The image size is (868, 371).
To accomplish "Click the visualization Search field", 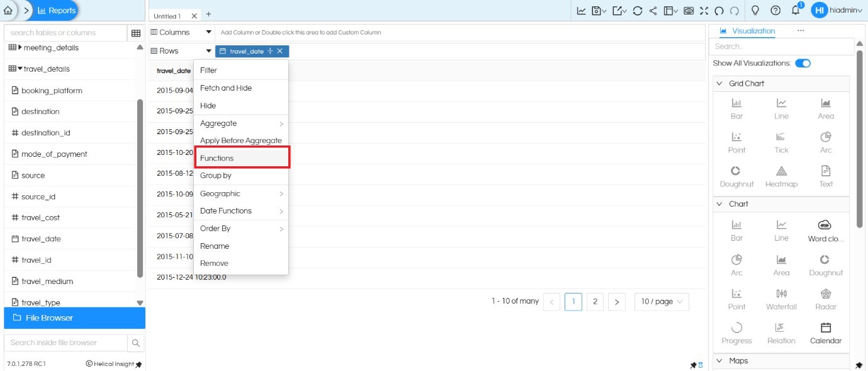I will 781,47.
